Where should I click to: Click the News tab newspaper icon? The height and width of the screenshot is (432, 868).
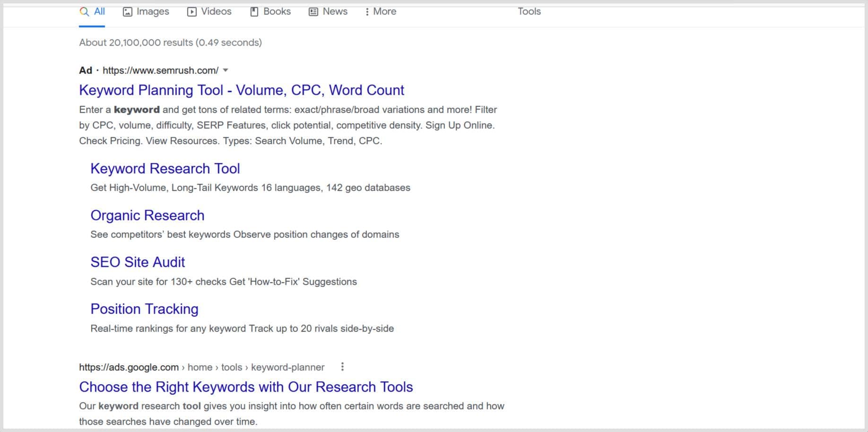click(313, 12)
